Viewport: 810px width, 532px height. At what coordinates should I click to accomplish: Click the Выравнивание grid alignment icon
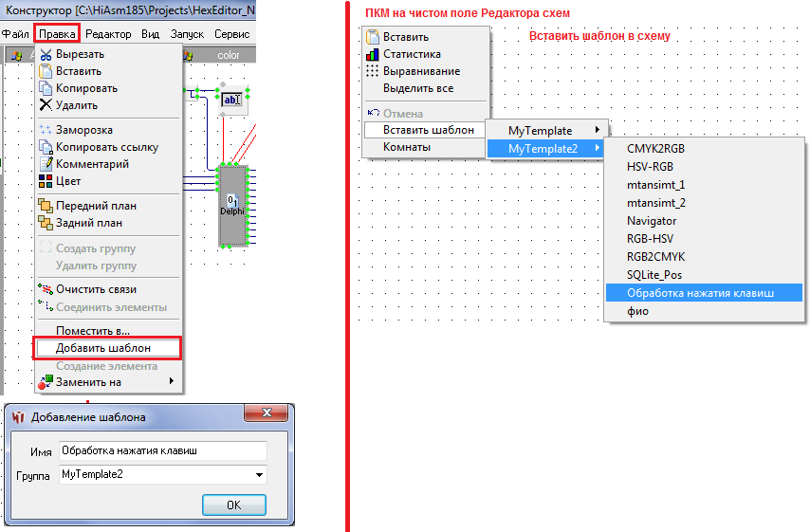[x=373, y=71]
